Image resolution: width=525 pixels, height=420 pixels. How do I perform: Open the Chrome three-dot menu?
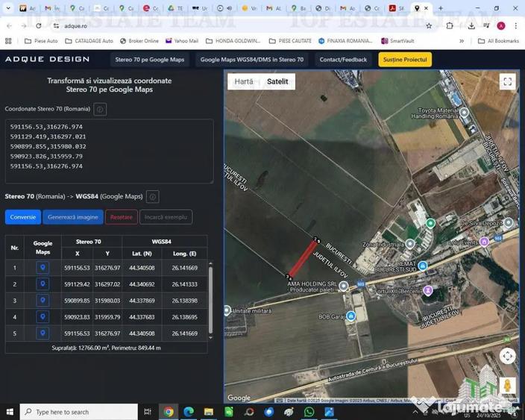515,26
